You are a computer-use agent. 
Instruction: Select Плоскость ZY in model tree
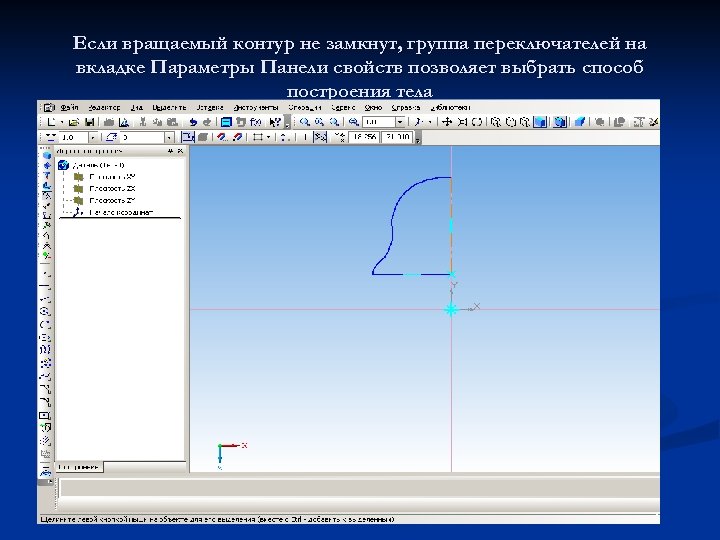(x=112, y=201)
